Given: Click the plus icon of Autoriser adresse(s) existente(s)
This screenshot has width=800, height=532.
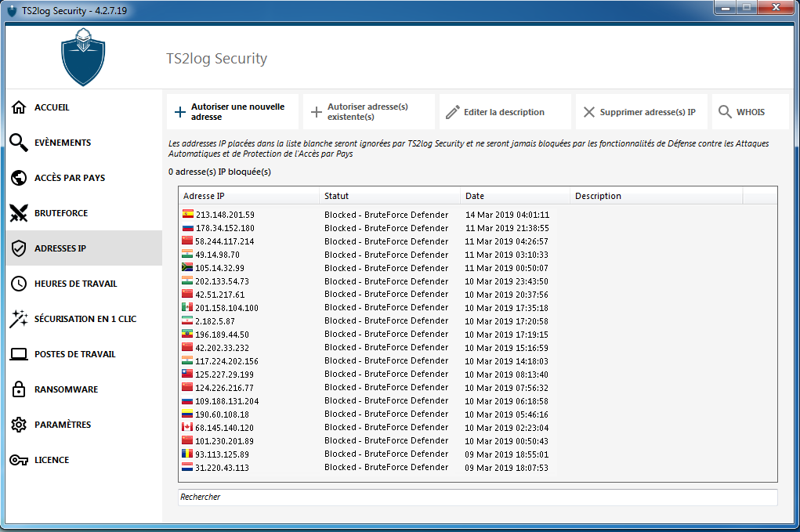Looking at the screenshot, I should coord(317,112).
